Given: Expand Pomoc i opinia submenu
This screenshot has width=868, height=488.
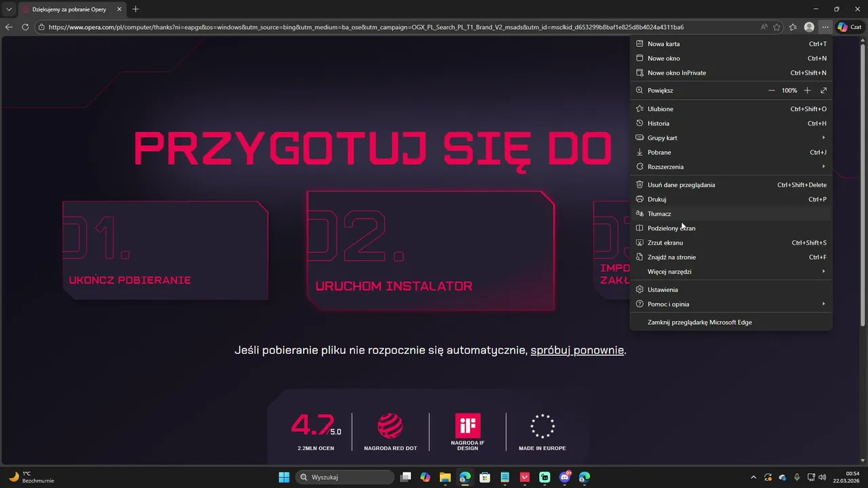Looking at the screenshot, I should coord(731,304).
